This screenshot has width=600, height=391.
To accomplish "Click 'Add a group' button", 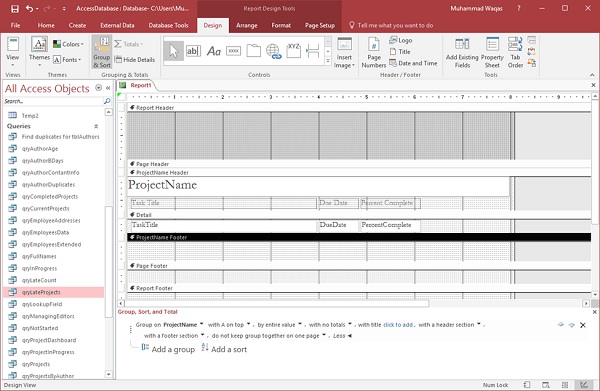I will (168, 349).
